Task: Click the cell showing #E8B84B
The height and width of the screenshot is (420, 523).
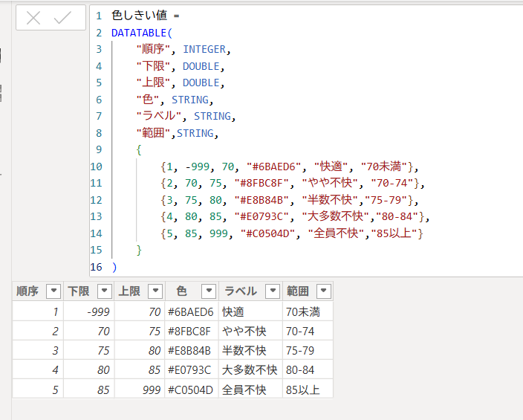Action: pos(192,350)
